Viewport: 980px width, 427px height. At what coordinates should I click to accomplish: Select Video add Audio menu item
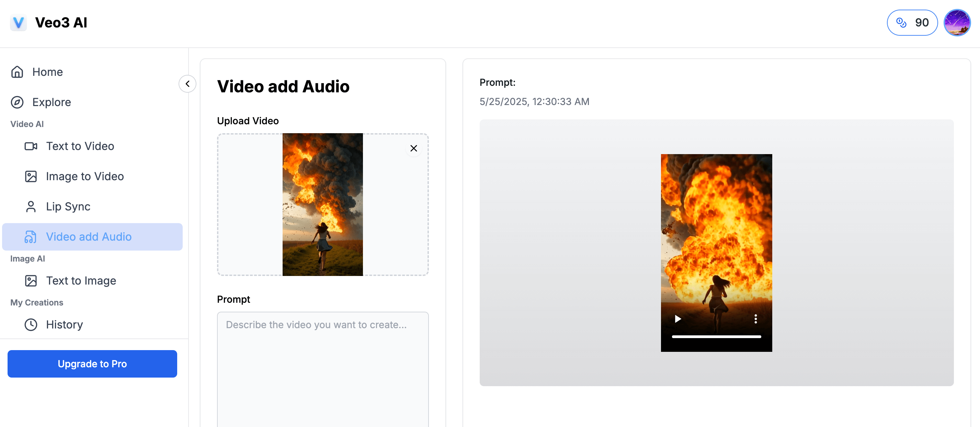coord(92,237)
